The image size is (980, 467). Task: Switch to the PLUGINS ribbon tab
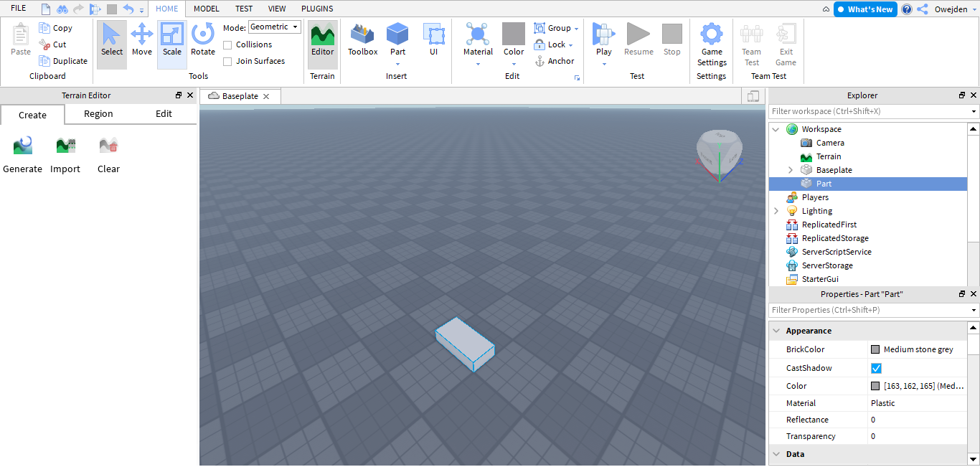tap(317, 9)
